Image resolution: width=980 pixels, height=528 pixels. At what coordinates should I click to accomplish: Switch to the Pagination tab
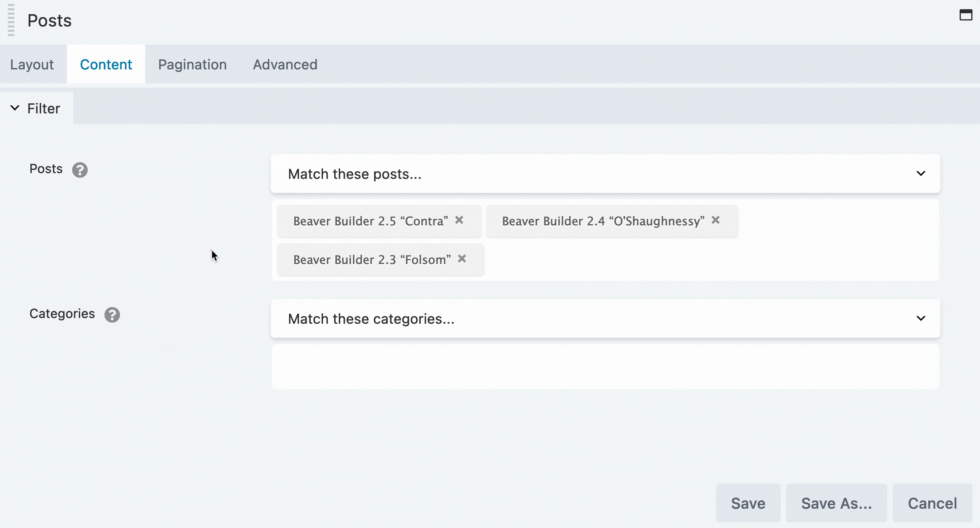click(192, 64)
